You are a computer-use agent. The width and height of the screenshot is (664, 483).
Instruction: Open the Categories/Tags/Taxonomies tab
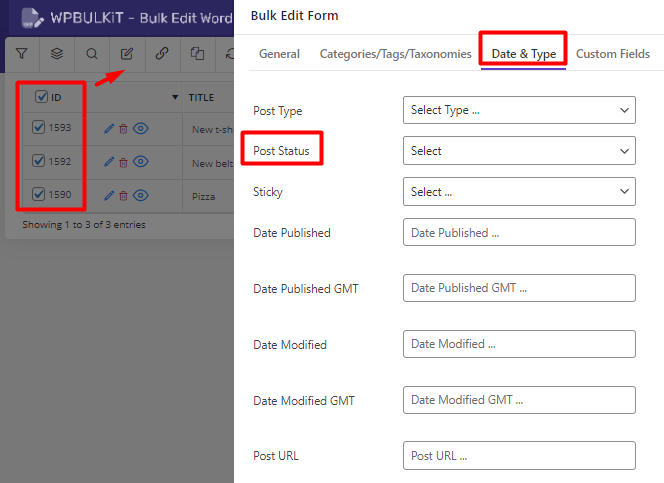(395, 54)
